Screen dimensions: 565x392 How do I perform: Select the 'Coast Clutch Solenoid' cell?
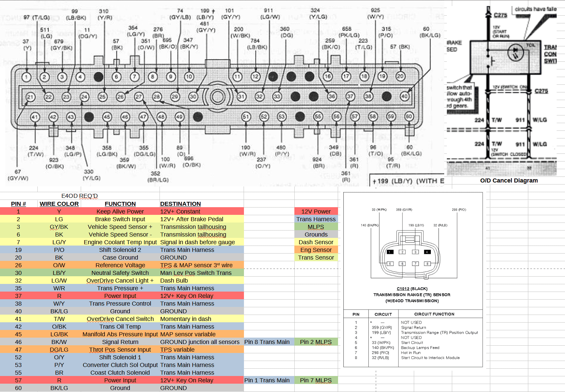(120, 373)
